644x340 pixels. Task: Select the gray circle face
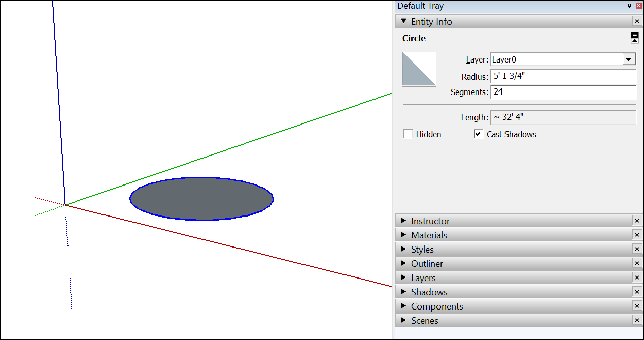(202, 199)
